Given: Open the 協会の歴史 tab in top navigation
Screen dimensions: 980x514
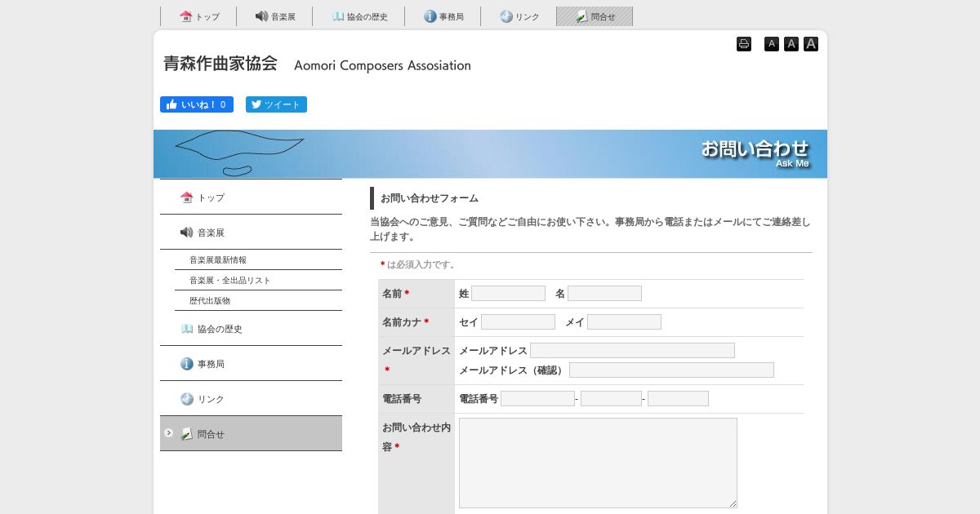Looking at the screenshot, I should pos(359,16).
